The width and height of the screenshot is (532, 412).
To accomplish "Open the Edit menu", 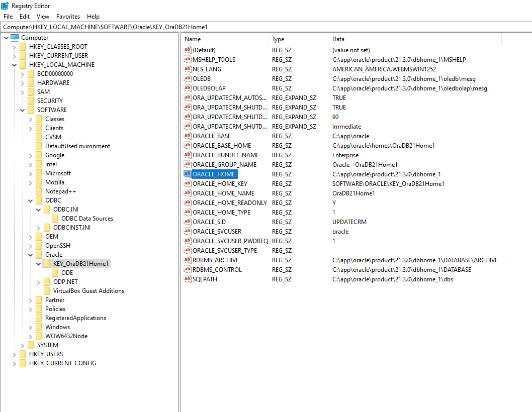I will (25, 17).
